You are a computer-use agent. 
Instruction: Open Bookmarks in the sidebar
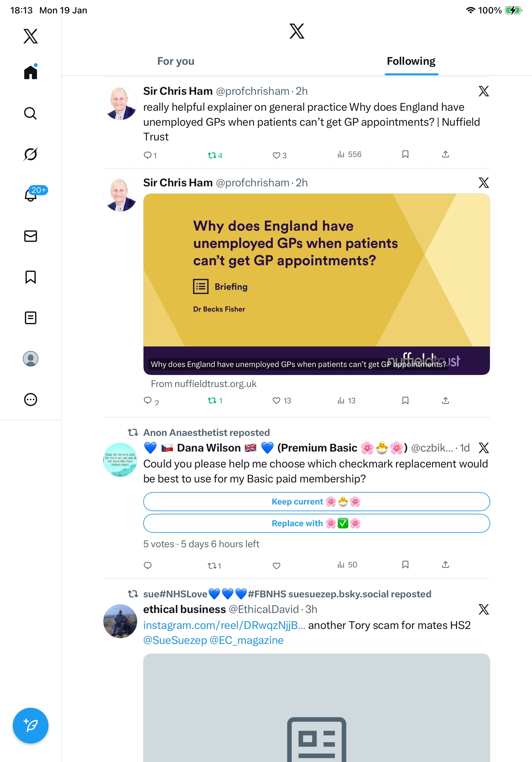coord(31,277)
